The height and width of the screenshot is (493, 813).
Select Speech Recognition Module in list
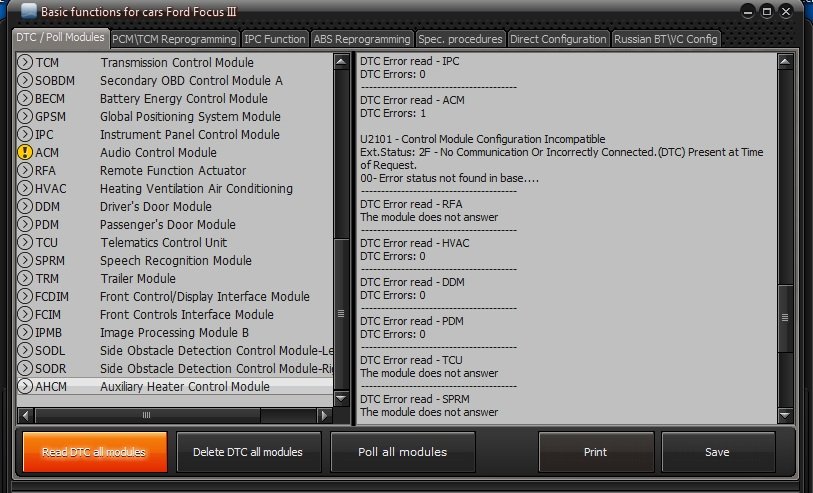pos(175,261)
